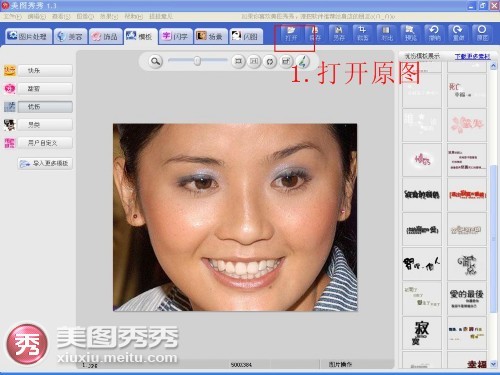Viewport: 500px width, 375px height.
Task: Switch to the 闪字 (Flash text) tab
Action: 176,36
